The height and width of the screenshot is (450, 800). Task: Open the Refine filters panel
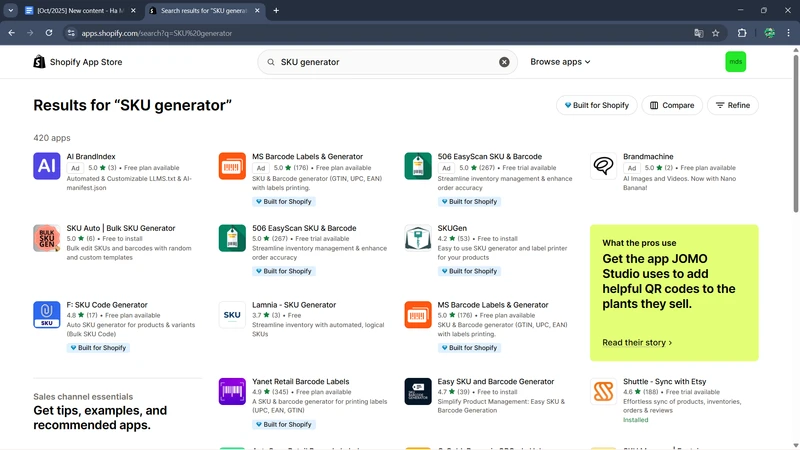click(x=732, y=105)
